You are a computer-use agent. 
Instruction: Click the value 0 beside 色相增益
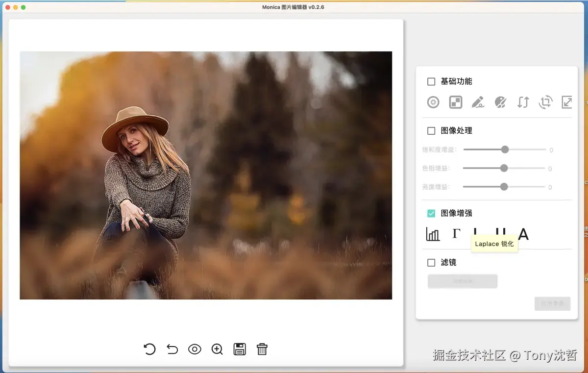550,169
